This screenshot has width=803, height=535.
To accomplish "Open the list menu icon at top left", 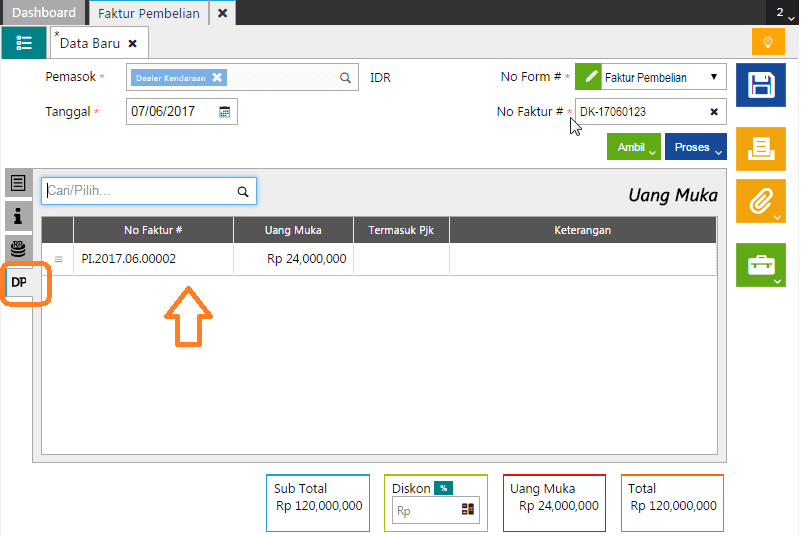I will coord(24,43).
